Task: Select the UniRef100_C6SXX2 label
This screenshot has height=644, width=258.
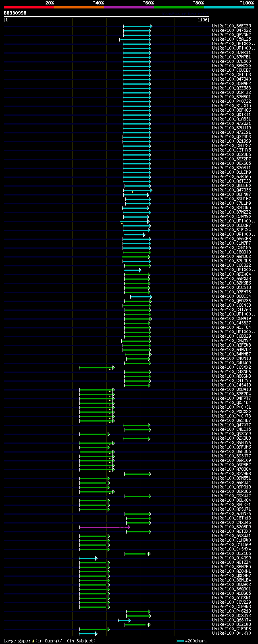Action: pyautogui.click(x=231, y=368)
